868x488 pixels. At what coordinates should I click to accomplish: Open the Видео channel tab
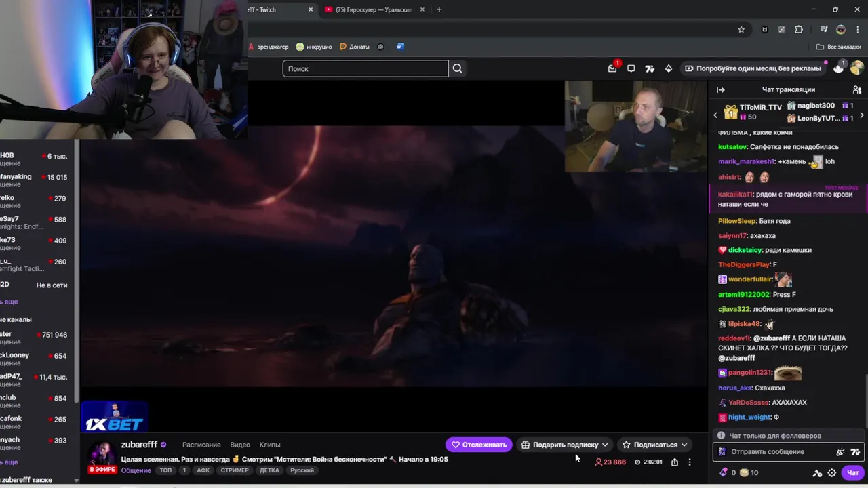(x=240, y=445)
